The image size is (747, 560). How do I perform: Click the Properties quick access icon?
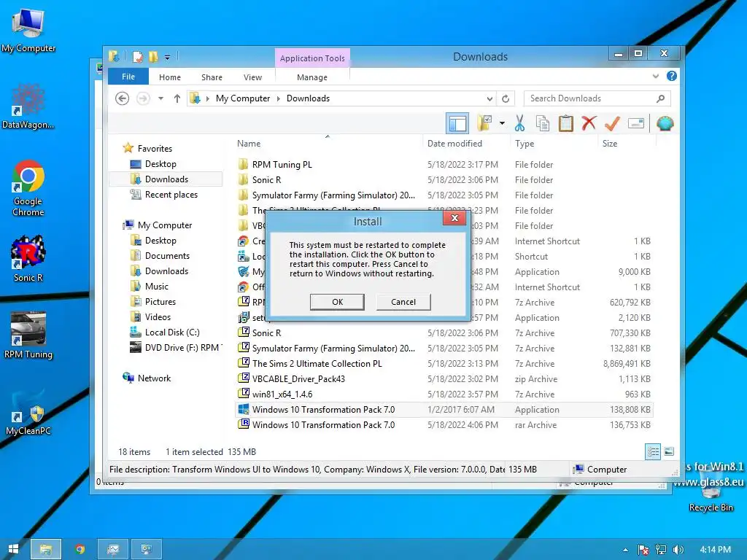pos(138,57)
